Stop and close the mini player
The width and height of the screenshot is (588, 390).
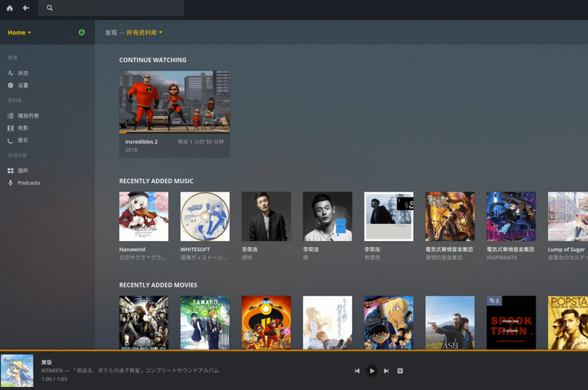(x=400, y=371)
